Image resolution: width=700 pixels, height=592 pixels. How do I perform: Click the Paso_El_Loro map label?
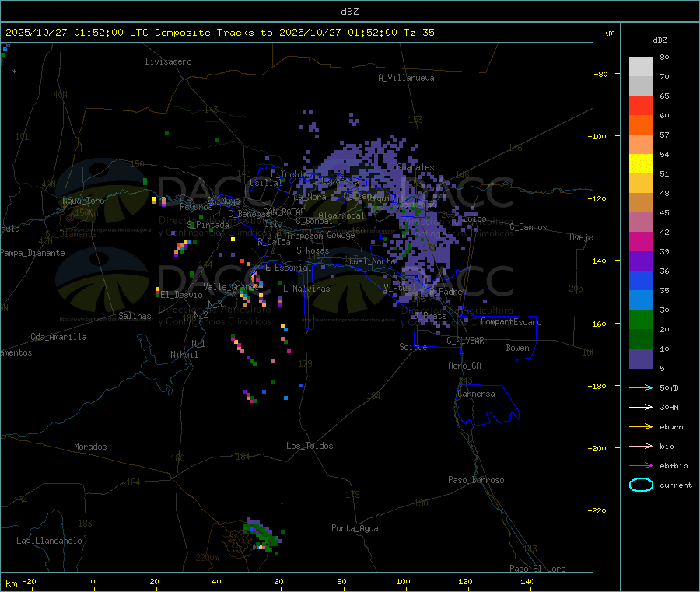(x=538, y=569)
